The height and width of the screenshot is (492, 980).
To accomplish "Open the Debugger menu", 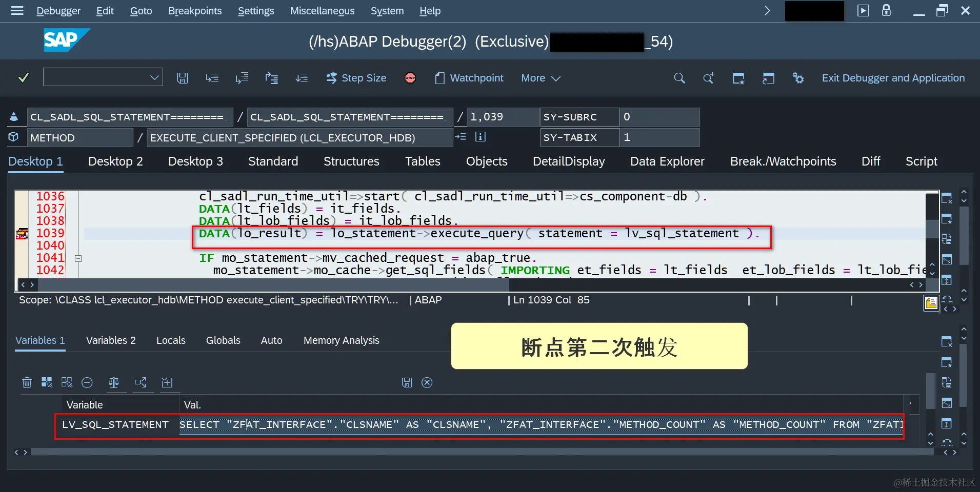I will [x=58, y=11].
